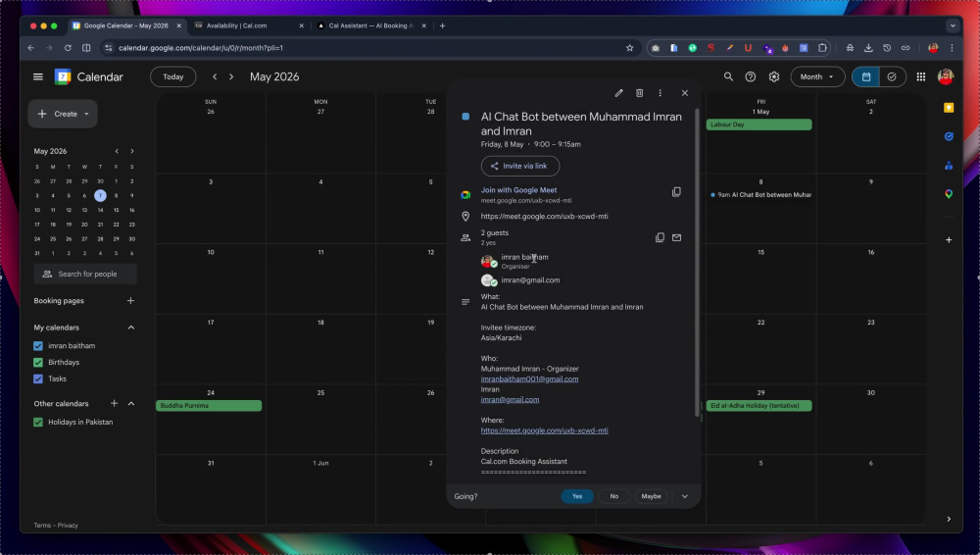
Task: Open event options three-dot menu
Action: tap(660, 93)
